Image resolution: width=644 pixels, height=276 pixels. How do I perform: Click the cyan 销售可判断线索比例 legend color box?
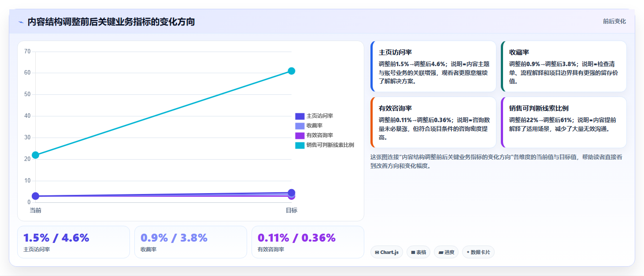point(300,145)
